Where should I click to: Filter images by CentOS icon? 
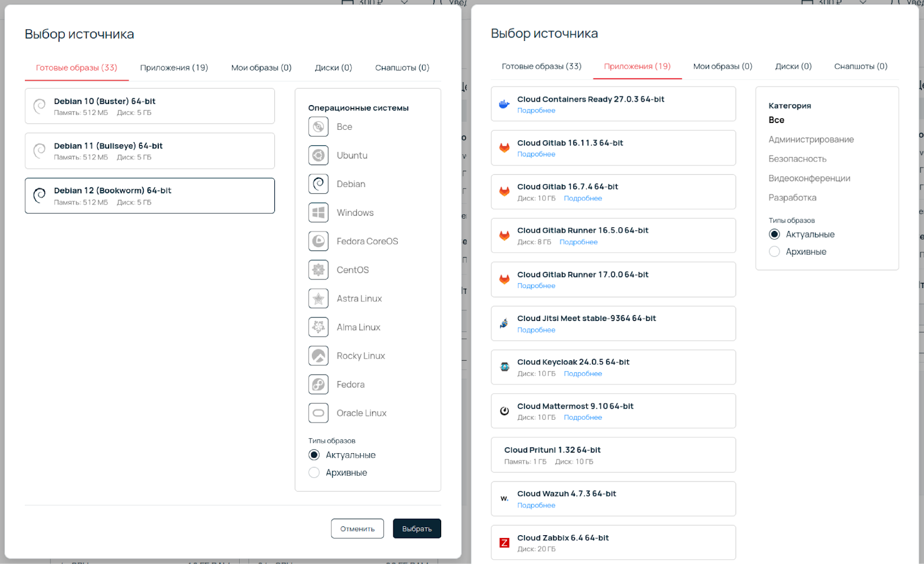point(318,270)
